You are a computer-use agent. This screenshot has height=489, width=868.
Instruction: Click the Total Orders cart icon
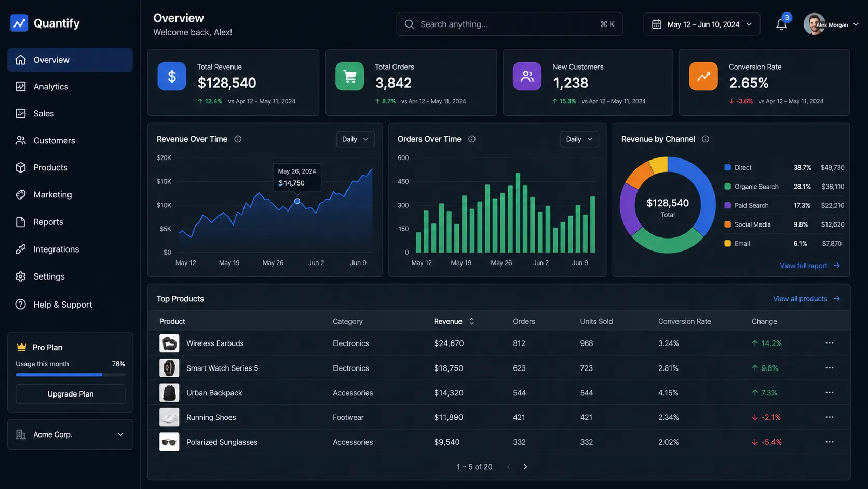click(x=350, y=76)
